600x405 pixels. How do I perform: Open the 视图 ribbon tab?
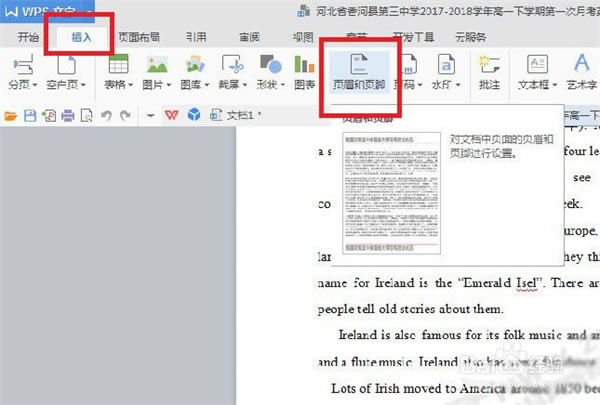pos(303,37)
